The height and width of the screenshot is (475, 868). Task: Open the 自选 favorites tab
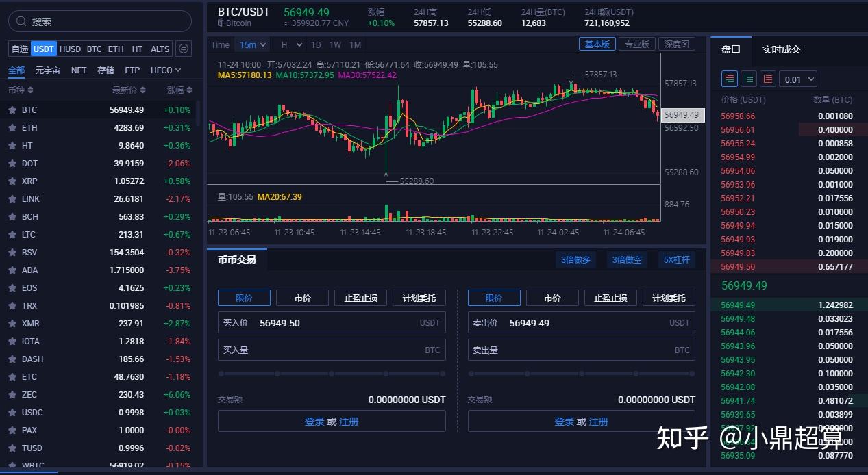click(x=20, y=49)
